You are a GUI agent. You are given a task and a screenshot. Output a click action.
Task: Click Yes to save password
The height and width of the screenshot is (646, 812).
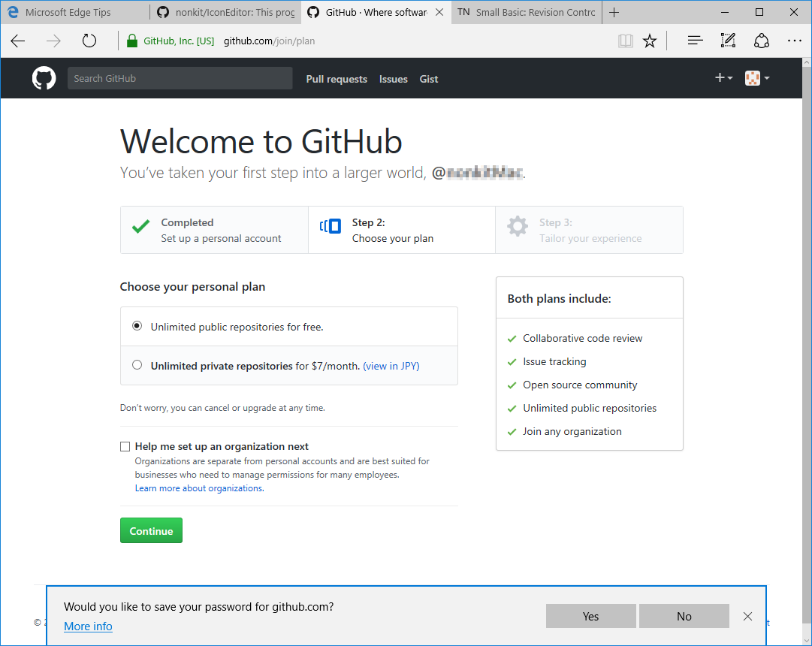pyautogui.click(x=591, y=616)
